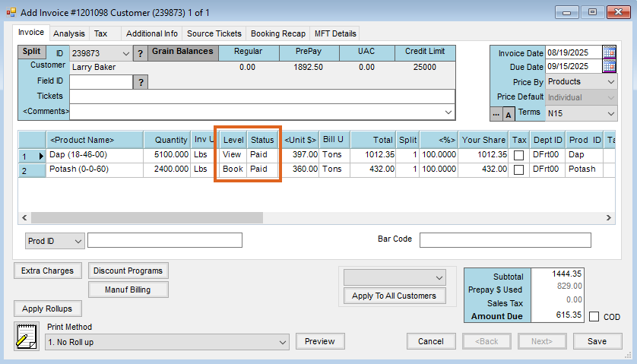Click the 'A' button beside Terms
Image resolution: width=637 pixels, height=364 pixels.
click(509, 114)
